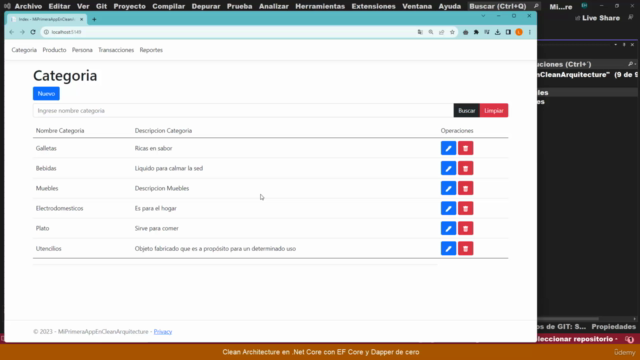Open the Analizar menu
Viewport: 640px width, 360px height.
click(x=273, y=6)
